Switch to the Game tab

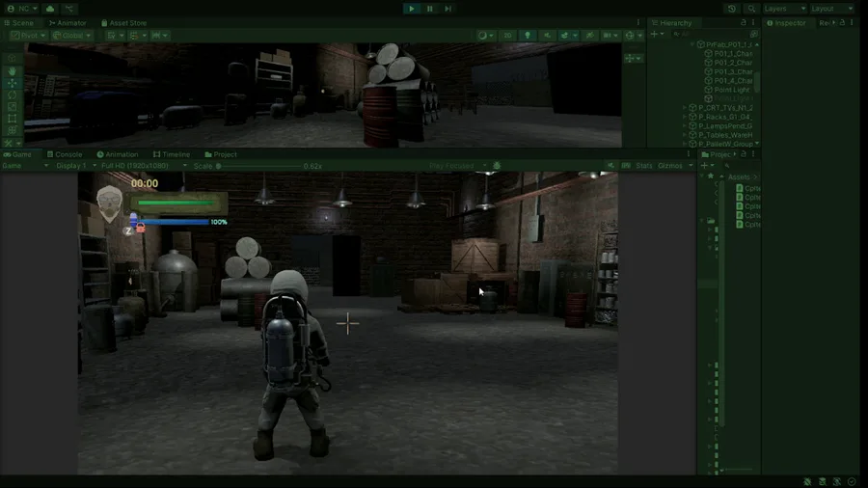click(x=17, y=154)
